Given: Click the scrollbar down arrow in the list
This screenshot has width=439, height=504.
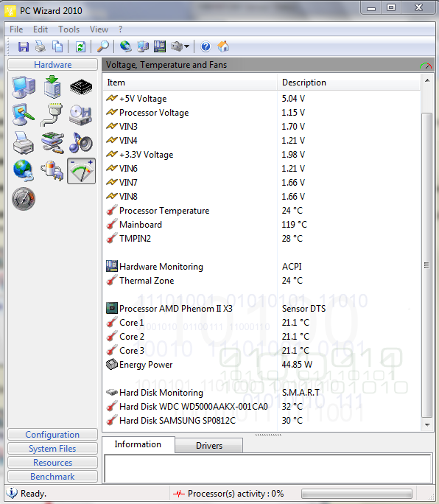Looking at the screenshot, I should coord(427,425).
